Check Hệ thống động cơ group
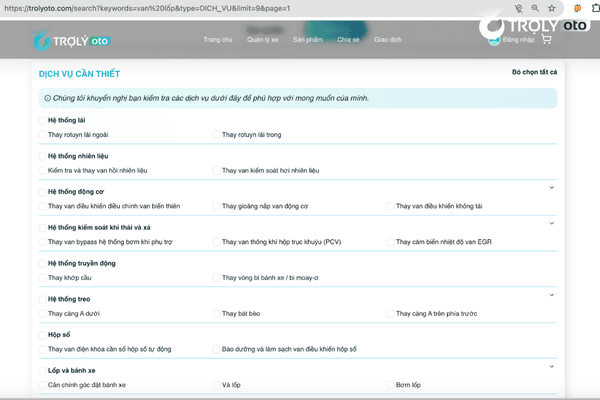 point(42,192)
